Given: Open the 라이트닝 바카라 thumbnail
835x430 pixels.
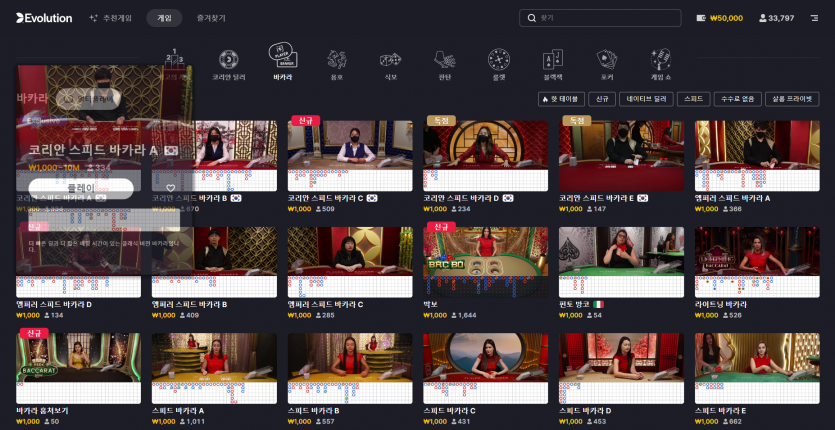Looking at the screenshot, I should (x=757, y=262).
